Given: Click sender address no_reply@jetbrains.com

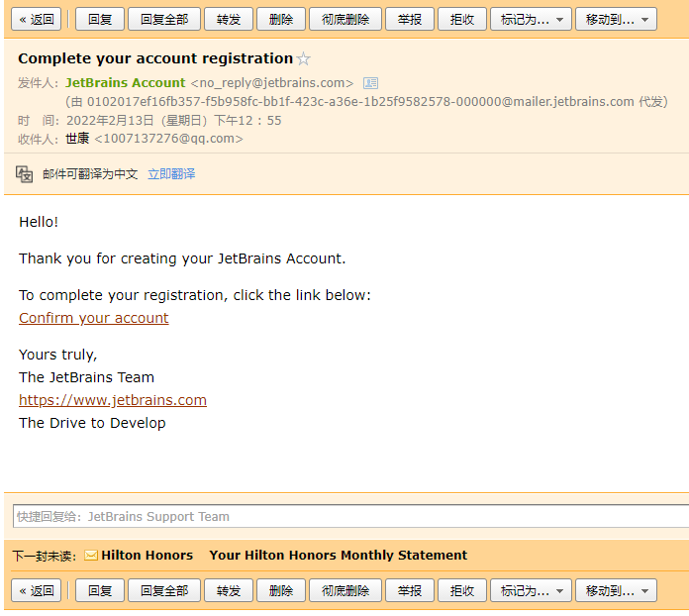Looking at the screenshot, I should click(272, 82).
